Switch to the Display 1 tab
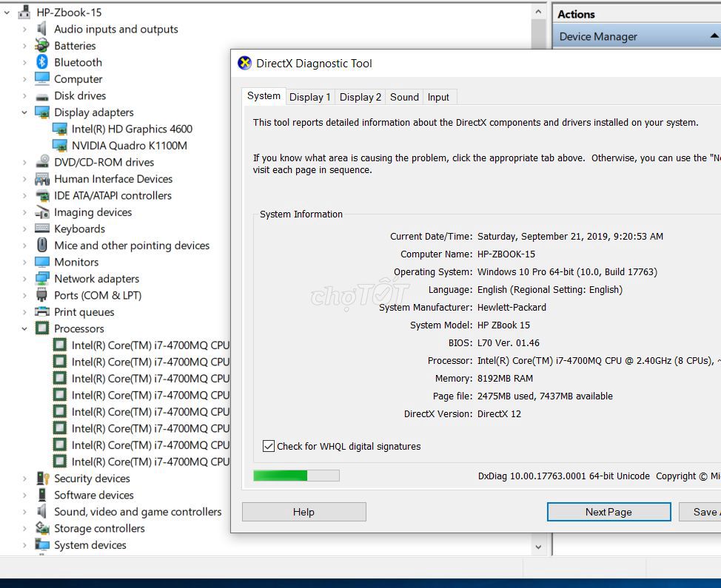The width and height of the screenshot is (721, 588). coord(310,97)
